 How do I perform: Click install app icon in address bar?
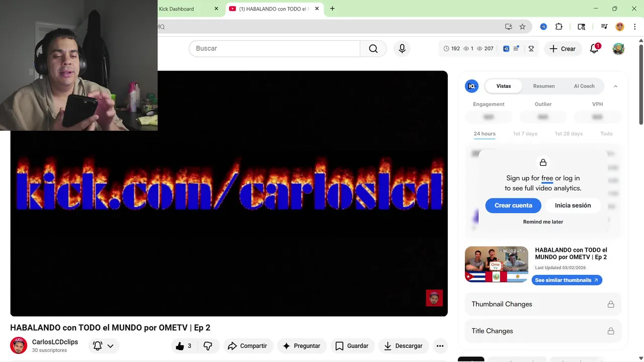coord(509,27)
